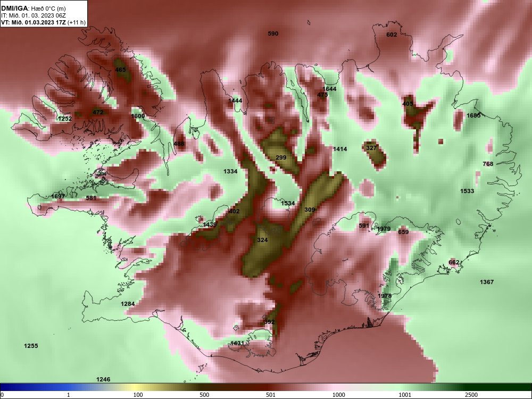Click the 'DMI/IGA: Hæð 0°C (m)' title
Screen dimensions: 532x399
coord(33,9)
